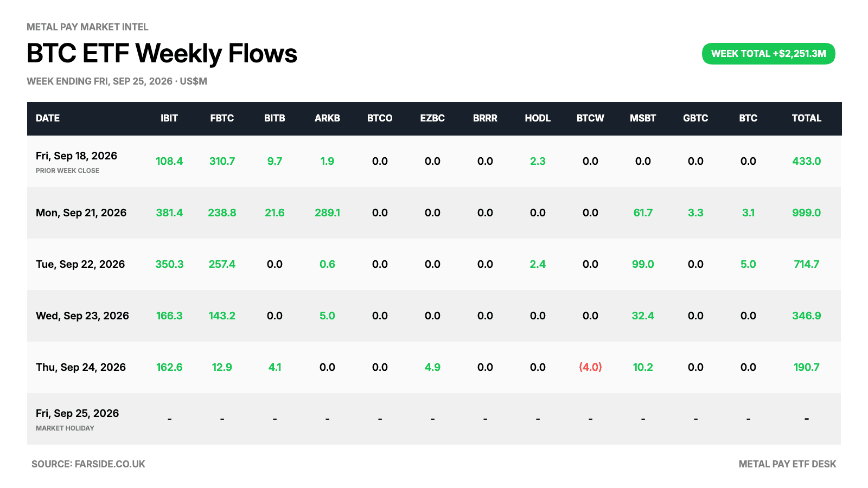Click the WEEK TOTAL +$2,251.3M badge
The image size is (868, 488).
pos(768,54)
